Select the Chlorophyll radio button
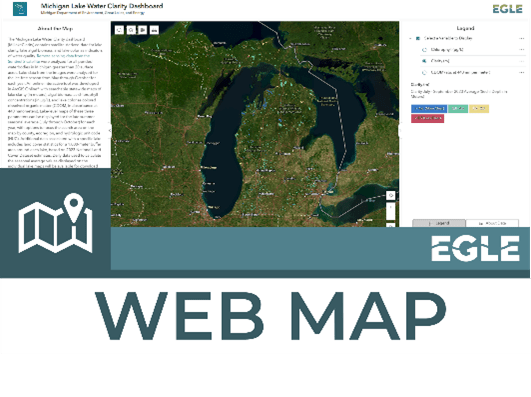This screenshot has height=397, width=531. (424, 50)
